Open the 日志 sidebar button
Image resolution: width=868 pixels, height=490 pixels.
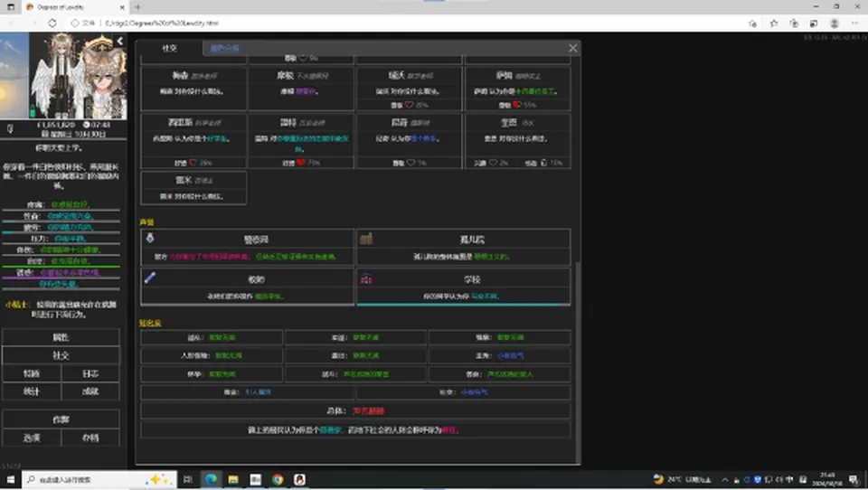[90, 373]
